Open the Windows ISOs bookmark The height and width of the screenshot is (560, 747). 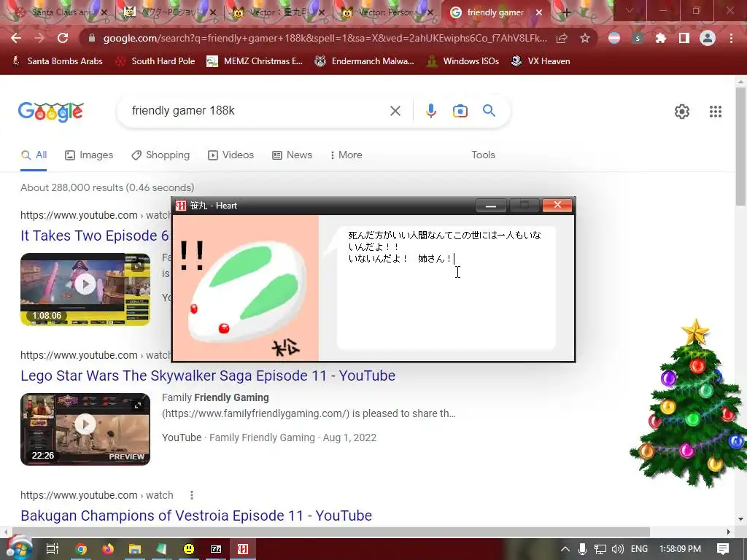point(462,61)
